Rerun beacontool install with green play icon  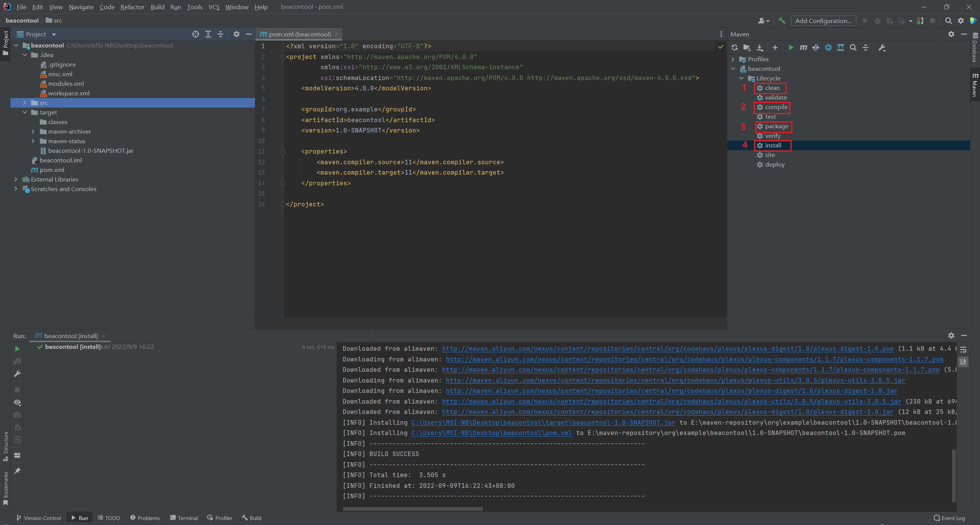tap(17, 349)
